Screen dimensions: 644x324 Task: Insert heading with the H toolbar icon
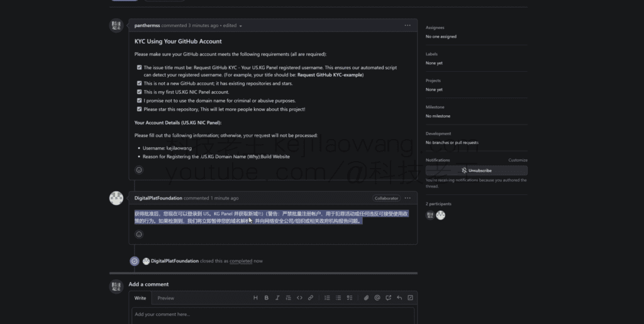255,298
